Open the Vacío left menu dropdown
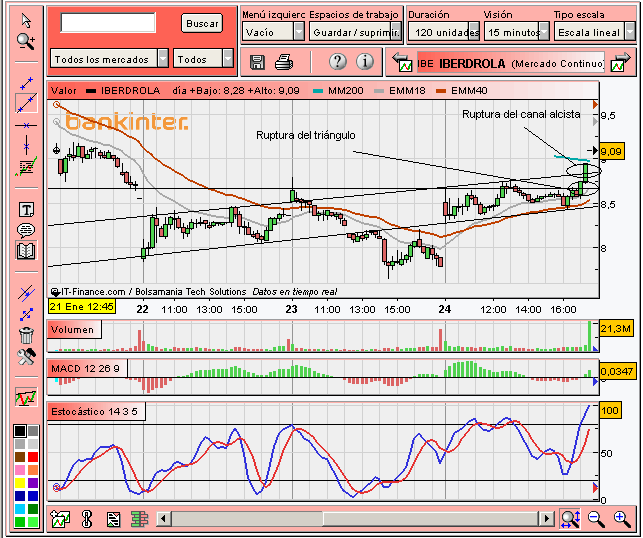The image size is (643, 538). pyautogui.click(x=273, y=32)
